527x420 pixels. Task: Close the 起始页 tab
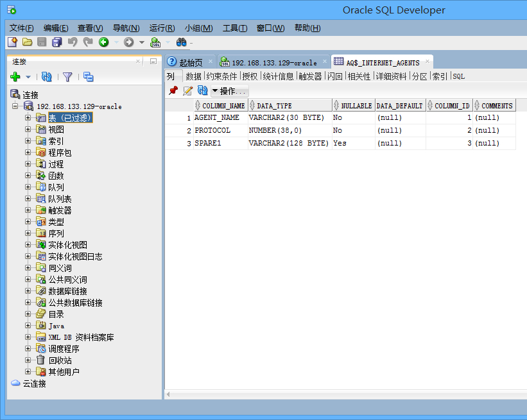click(x=211, y=62)
